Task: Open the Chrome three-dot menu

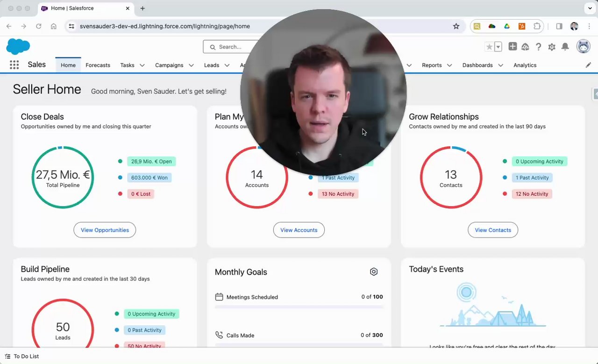Action: [x=589, y=26]
